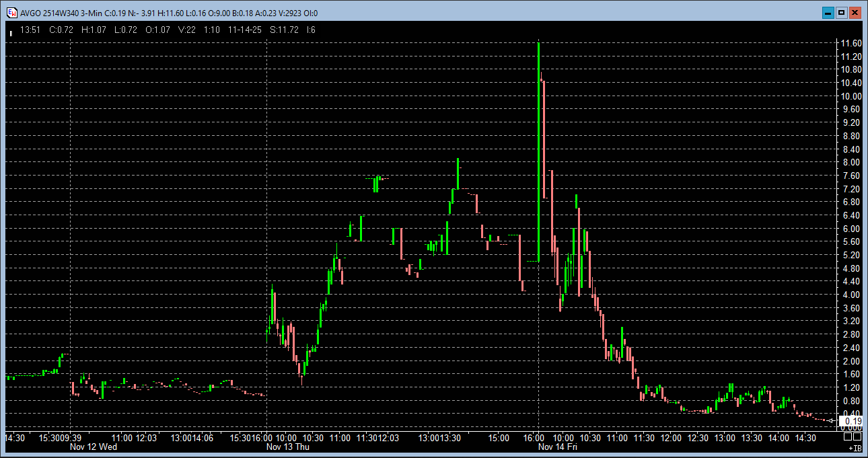The height and width of the screenshot is (458, 868).
Task: Click the EW application icon in title bar
Action: pyautogui.click(x=11, y=13)
